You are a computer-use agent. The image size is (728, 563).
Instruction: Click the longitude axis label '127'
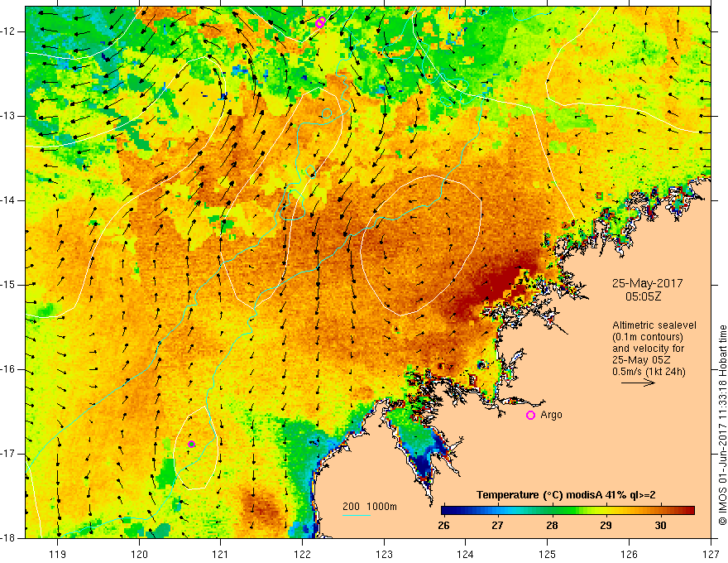[x=711, y=554]
